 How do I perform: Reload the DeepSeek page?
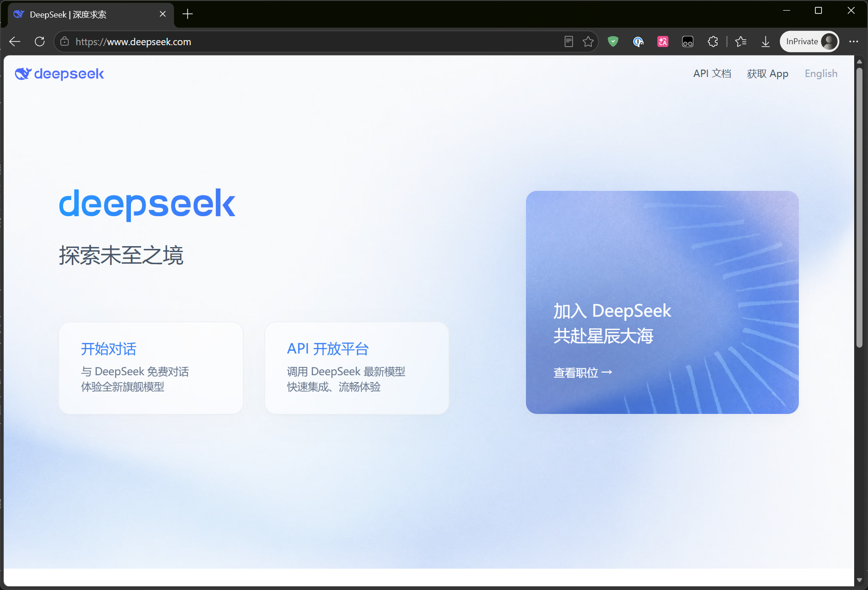pos(40,41)
